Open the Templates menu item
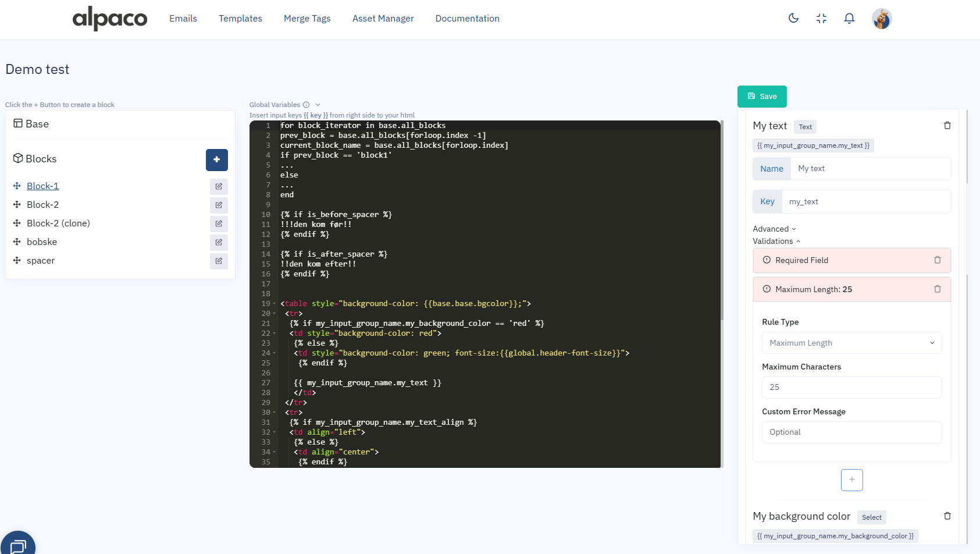This screenshot has width=980, height=554. [x=240, y=19]
